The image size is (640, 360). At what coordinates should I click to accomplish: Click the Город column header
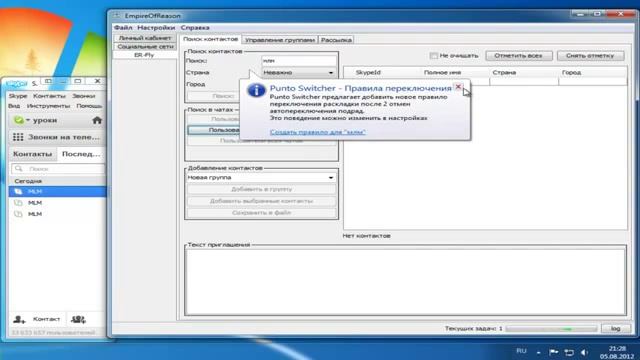point(571,72)
